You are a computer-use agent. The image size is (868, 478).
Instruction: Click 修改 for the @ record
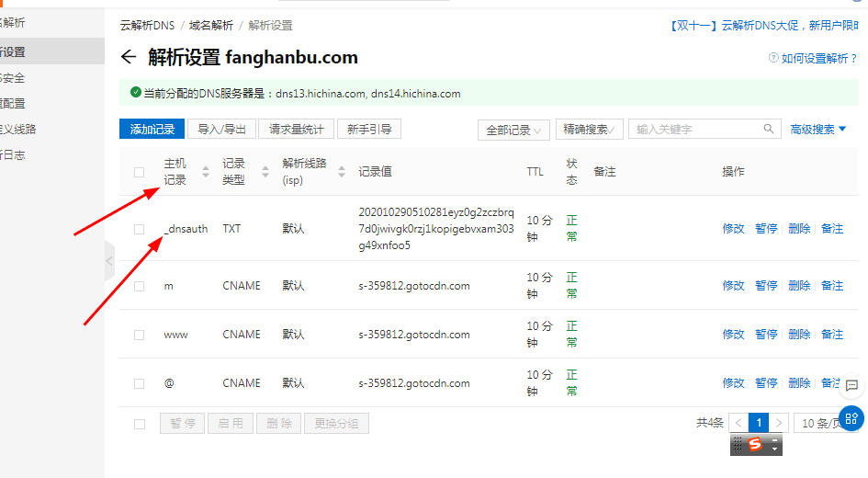pyautogui.click(x=734, y=382)
